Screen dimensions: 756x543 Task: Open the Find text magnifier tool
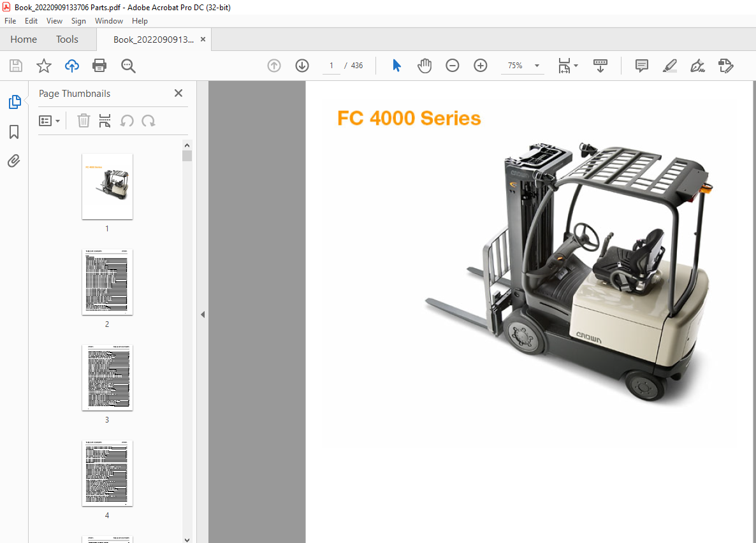coord(128,66)
